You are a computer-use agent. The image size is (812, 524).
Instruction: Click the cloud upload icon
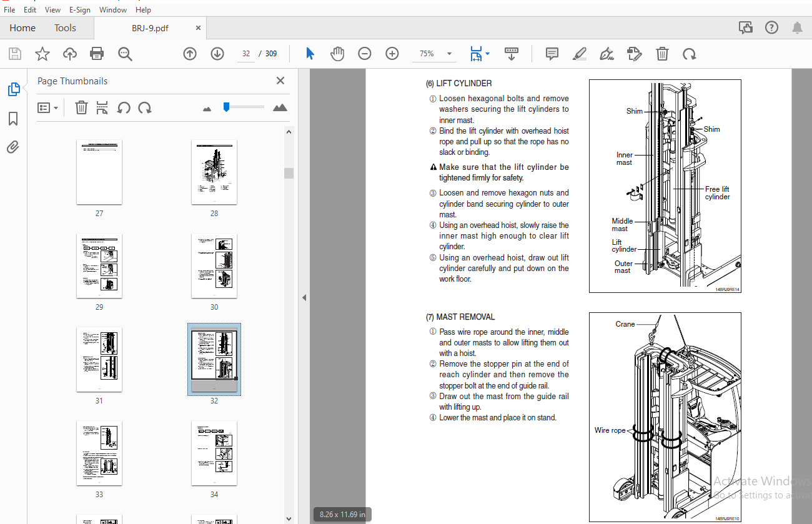coord(70,54)
